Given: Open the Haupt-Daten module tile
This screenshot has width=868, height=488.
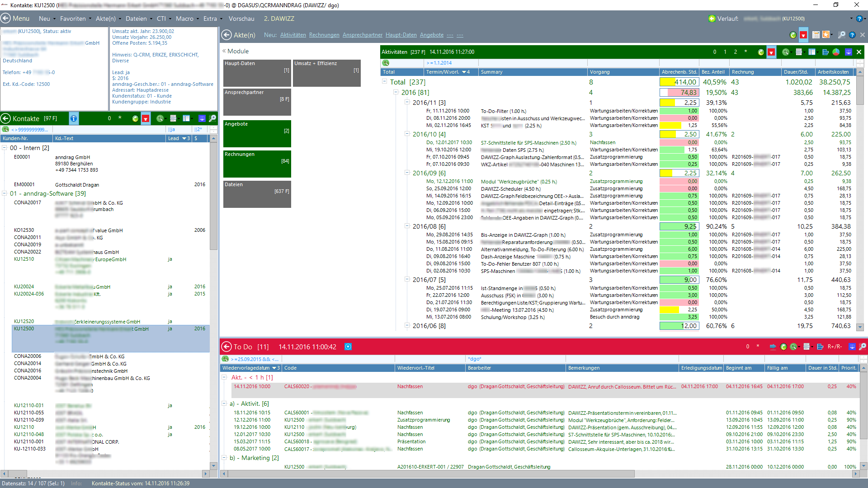Looking at the screenshot, I should [257, 73].
